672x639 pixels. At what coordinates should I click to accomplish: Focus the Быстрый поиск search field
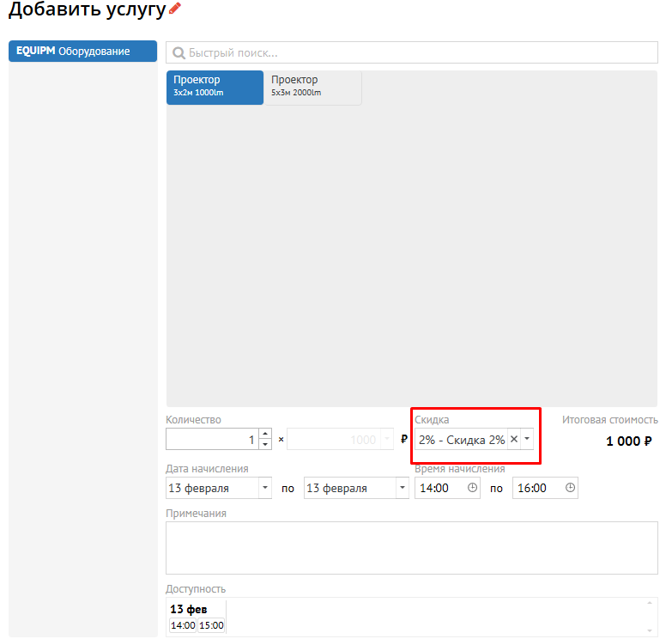point(412,52)
